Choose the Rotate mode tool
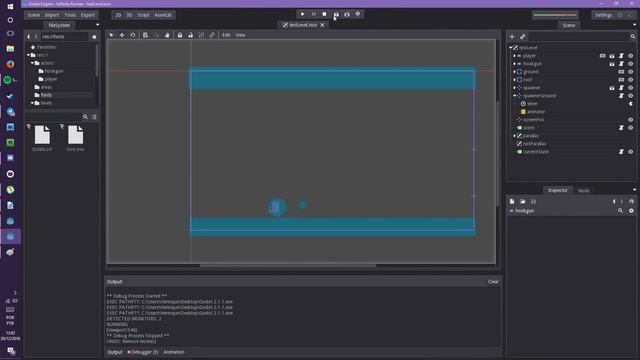 [133, 35]
